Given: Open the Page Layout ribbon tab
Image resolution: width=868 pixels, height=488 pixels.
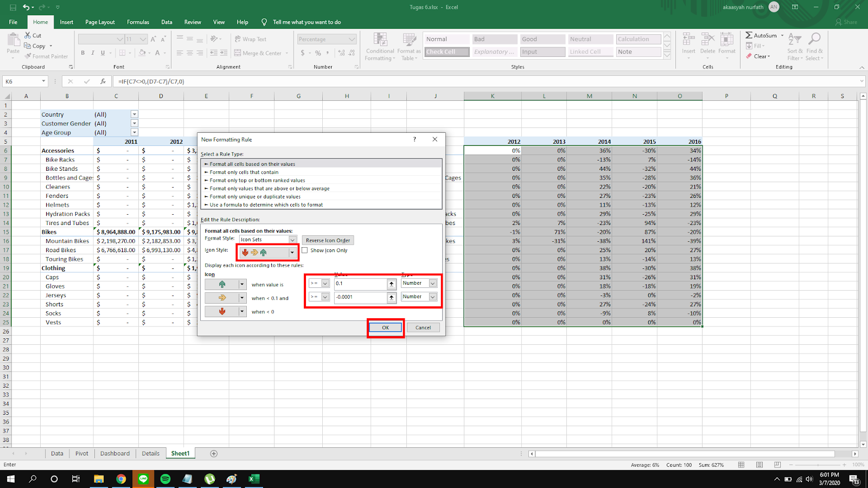Looking at the screenshot, I should [x=100, y=22].
